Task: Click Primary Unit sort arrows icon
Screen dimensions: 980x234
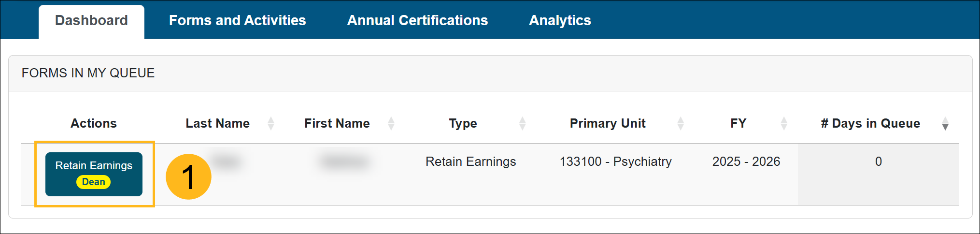Action: [x=681, y=124]
